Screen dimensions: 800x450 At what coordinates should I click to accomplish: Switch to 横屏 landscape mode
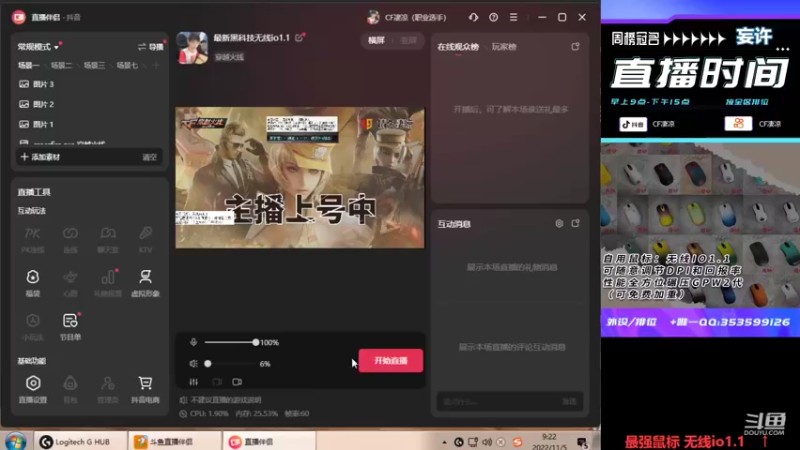click(376, 40)
